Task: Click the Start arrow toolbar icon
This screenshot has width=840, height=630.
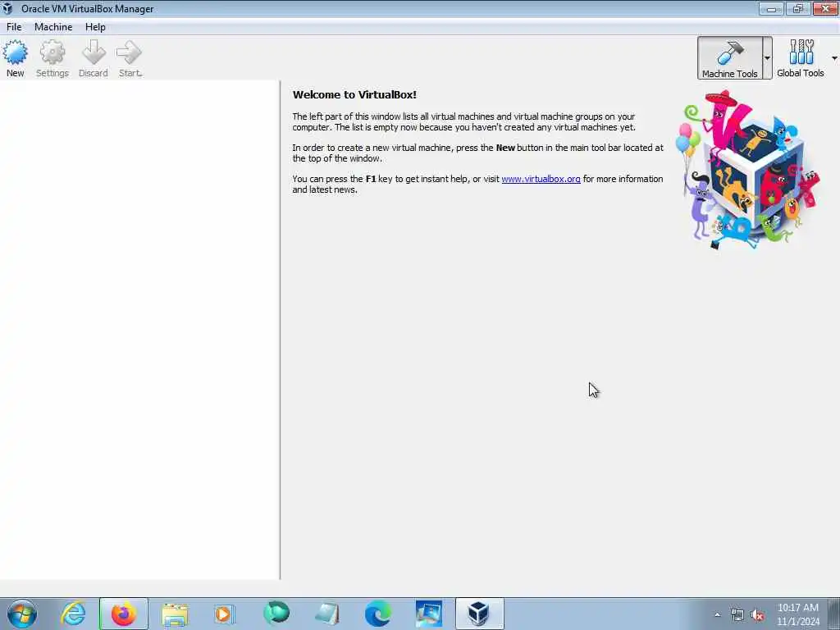Action: 130,58
